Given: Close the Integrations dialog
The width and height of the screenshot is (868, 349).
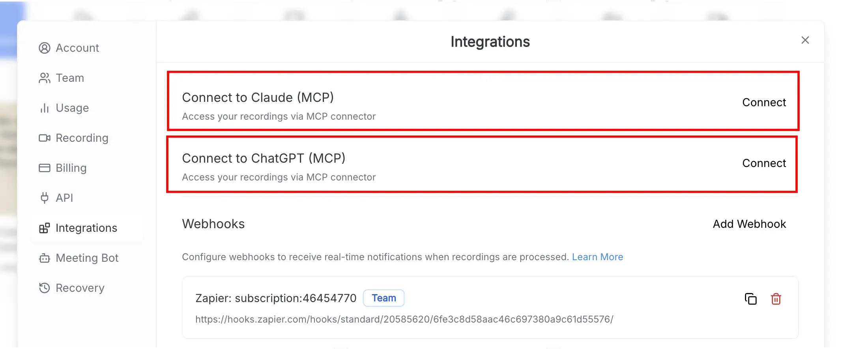Looking at the screenshot, I should [x=805, y=40].
